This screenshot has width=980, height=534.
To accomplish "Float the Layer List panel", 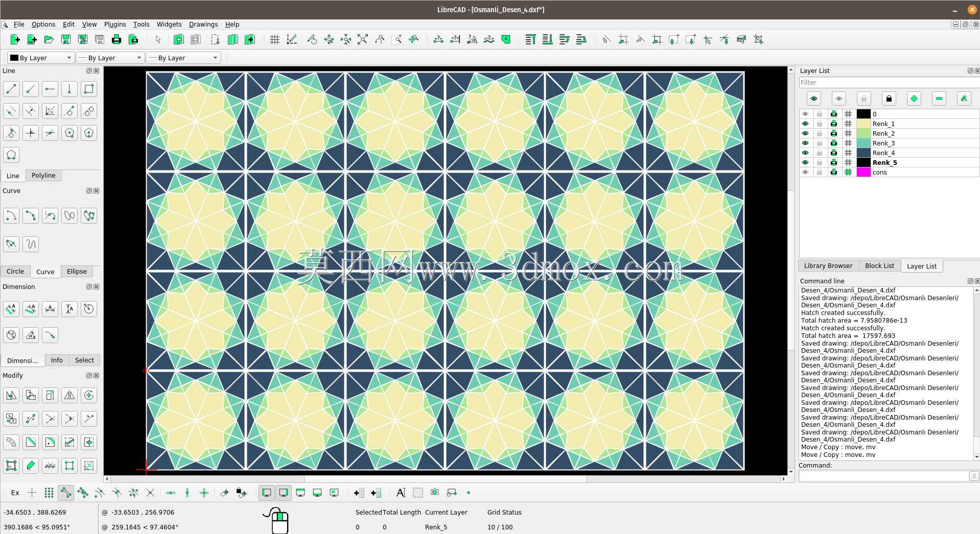I will pos(970,71).
